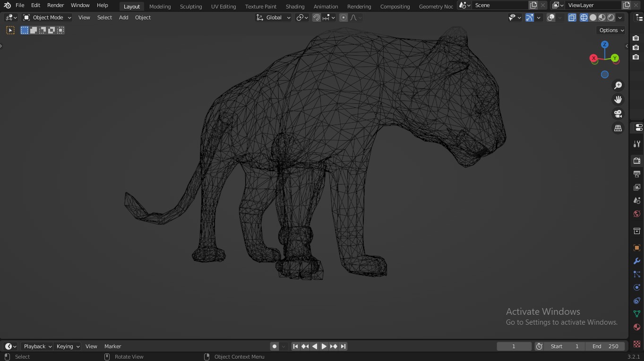Toggle auto keying record button
The height and width of the screenshot is (361, 644).
tap(274, 346)
